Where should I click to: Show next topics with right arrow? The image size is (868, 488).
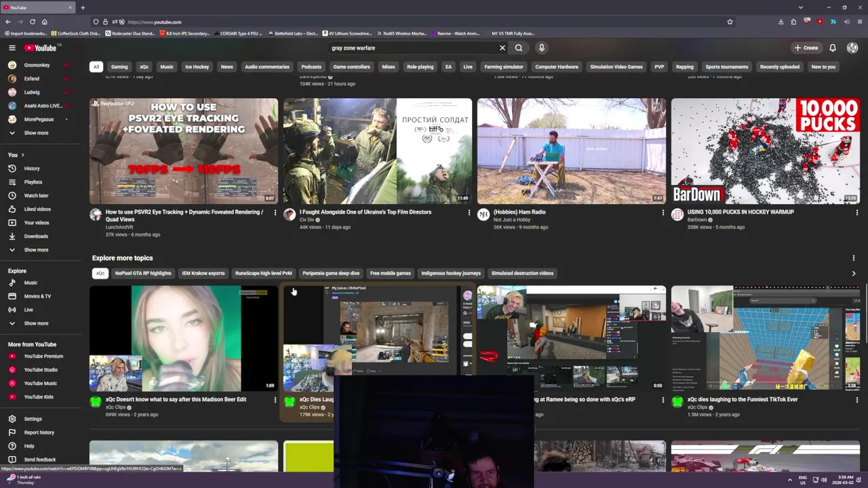[853, 274]
